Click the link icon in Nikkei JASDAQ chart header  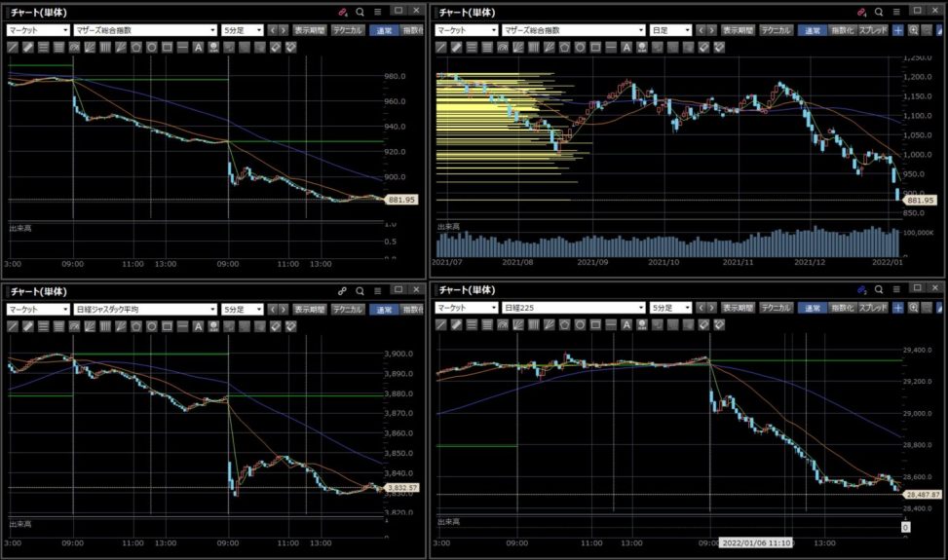342,290
